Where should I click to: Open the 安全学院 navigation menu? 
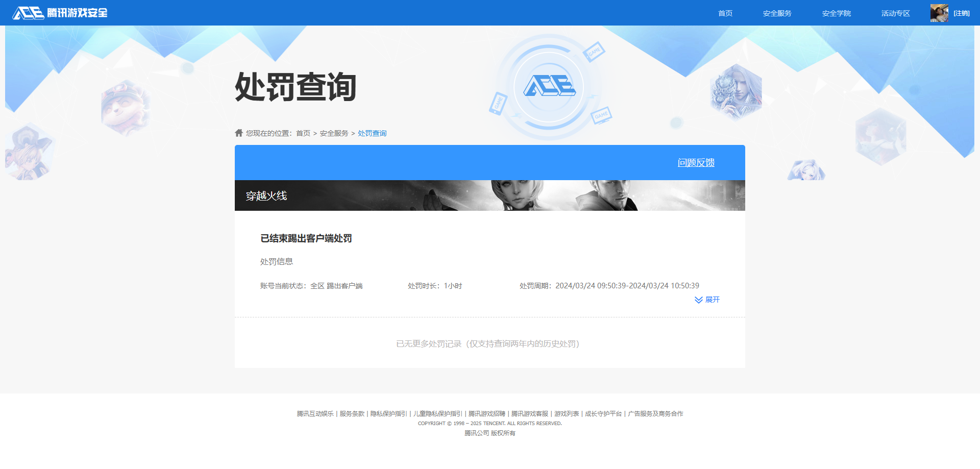(x=836, y=13)
